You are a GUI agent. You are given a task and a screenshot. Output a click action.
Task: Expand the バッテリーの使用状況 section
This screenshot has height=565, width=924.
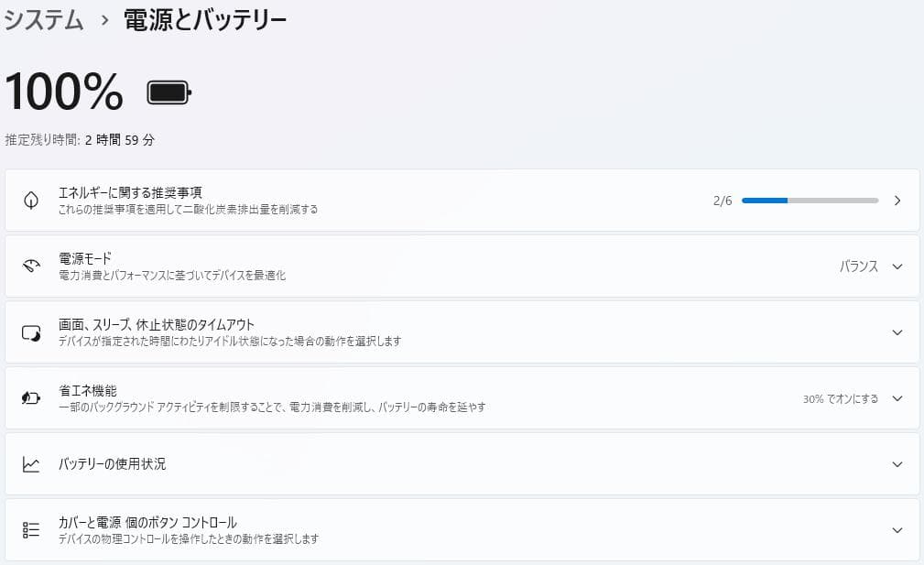point(898,464)
